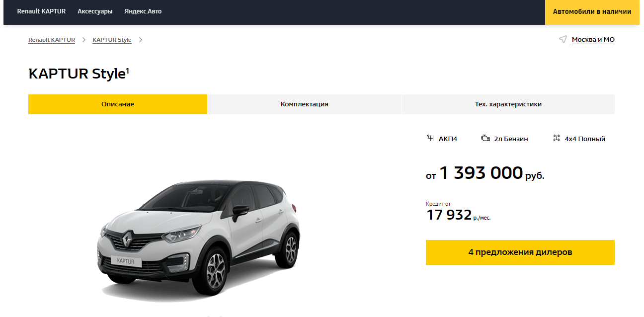Click the chevron after Renault KAPTUR breadcrumb

84,40
